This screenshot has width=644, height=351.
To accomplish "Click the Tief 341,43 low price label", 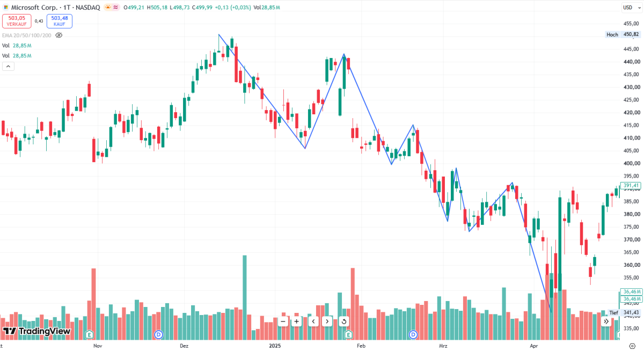I will tap(624, 312).
